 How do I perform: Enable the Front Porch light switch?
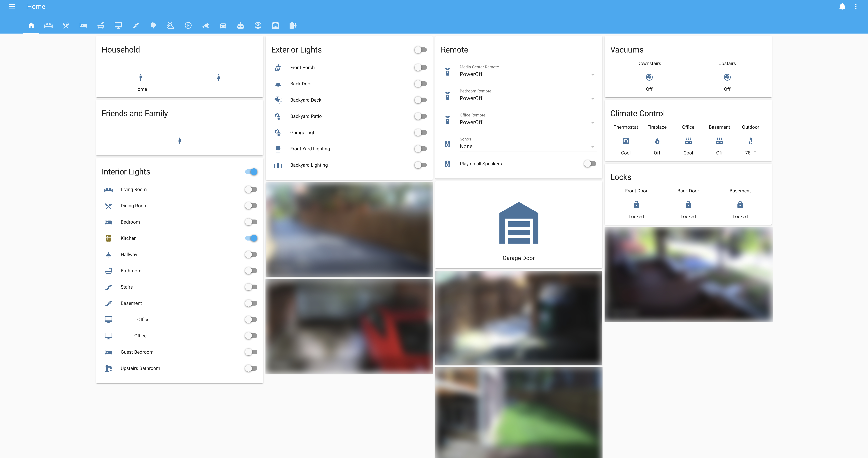pyautogui.click(x=420, y=67)
